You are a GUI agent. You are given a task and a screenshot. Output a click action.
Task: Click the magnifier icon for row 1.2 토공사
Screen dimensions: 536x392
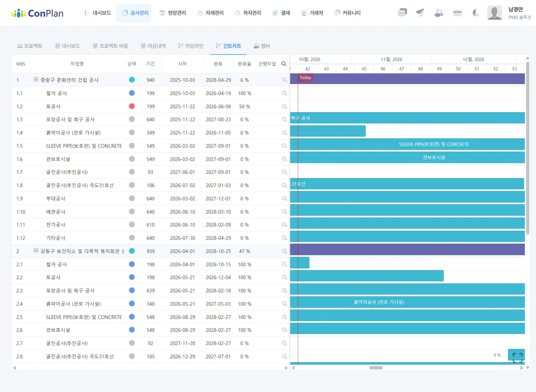coord(284,107)
